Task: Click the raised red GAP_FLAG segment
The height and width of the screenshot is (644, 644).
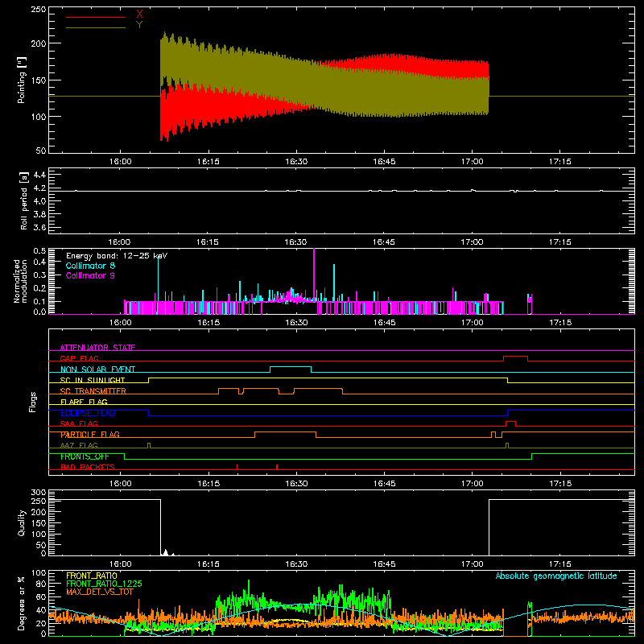Action: (515, 357)
